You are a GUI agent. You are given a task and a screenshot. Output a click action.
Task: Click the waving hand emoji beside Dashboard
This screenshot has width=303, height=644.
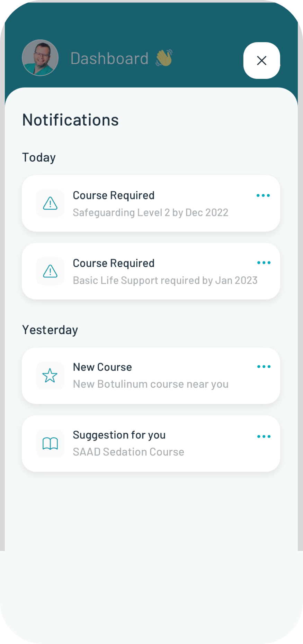pyautogui.click(x=164, y=58)
